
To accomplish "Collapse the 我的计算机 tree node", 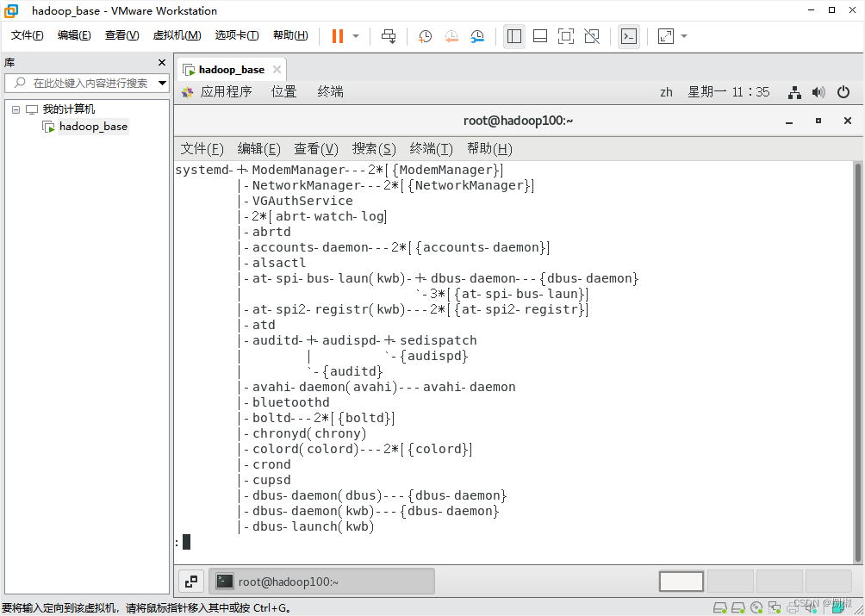I will pyautogui.click(x=16, y=109).
